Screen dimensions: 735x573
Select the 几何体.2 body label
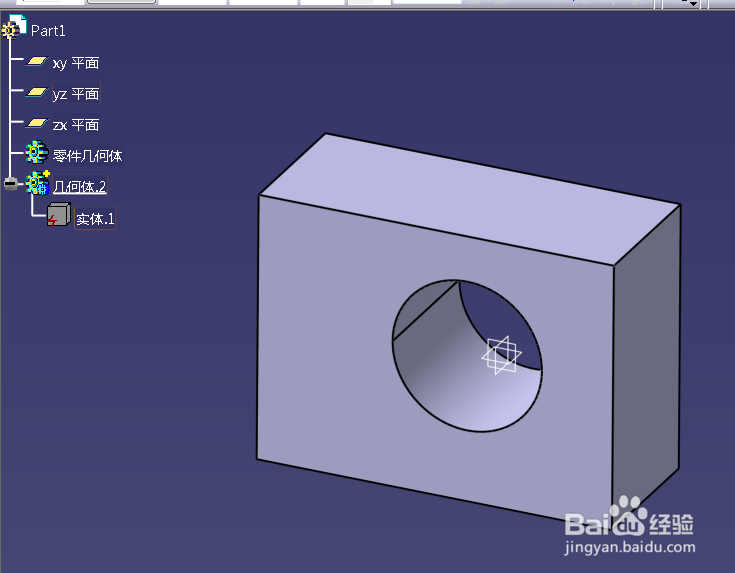tap(79, 187)
